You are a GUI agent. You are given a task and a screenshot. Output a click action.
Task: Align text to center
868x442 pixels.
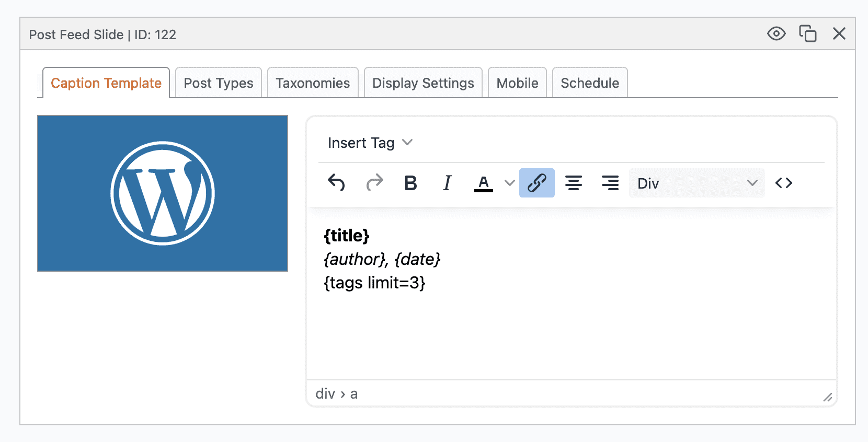574,183
